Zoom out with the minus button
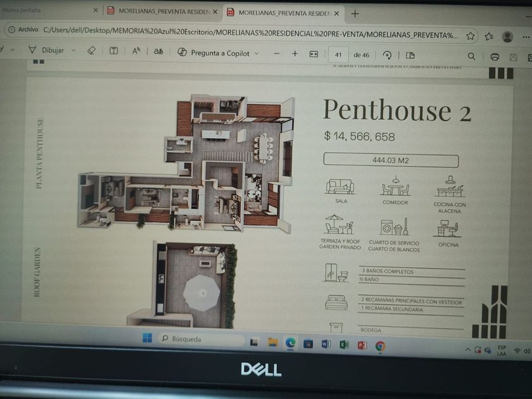 point(277,54)
